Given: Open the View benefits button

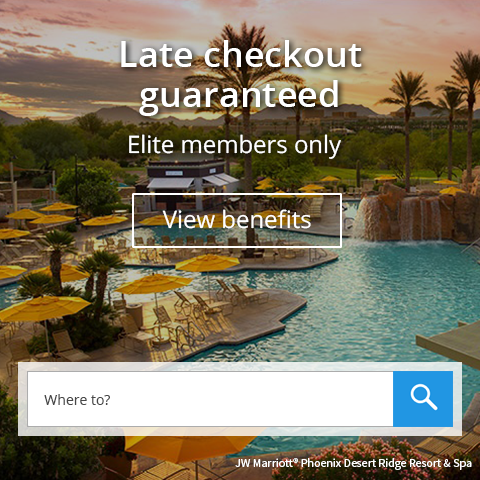Looking at the screenshot, I should click(237, 220).
